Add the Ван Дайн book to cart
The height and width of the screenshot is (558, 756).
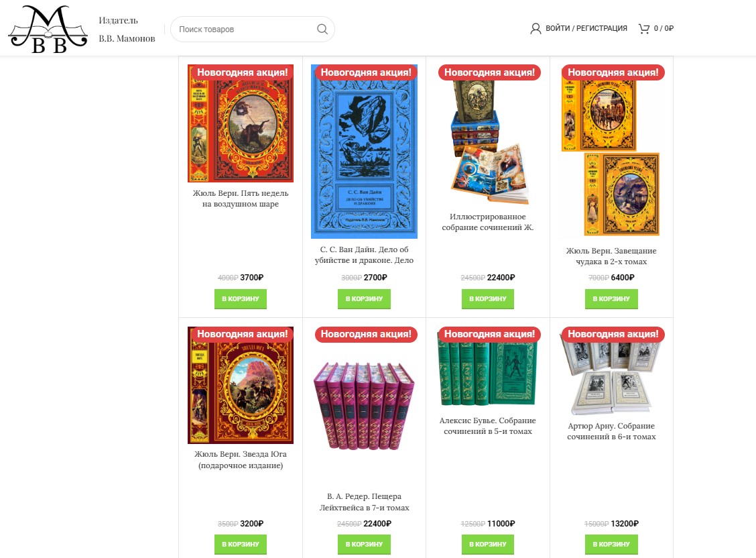pos(364,299)
